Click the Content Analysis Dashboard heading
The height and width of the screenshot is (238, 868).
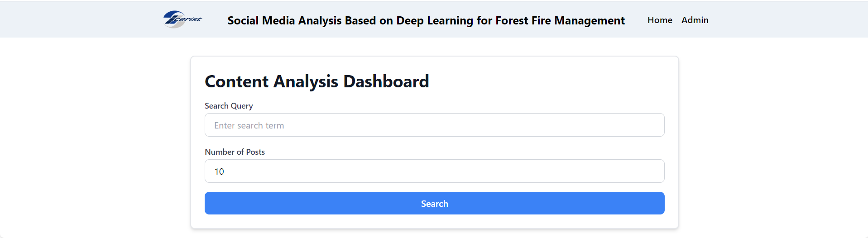[317, 81]
